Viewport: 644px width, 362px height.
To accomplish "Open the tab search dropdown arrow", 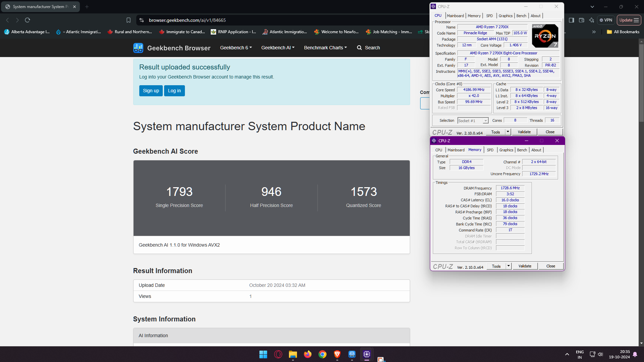I will coord(592,7).
